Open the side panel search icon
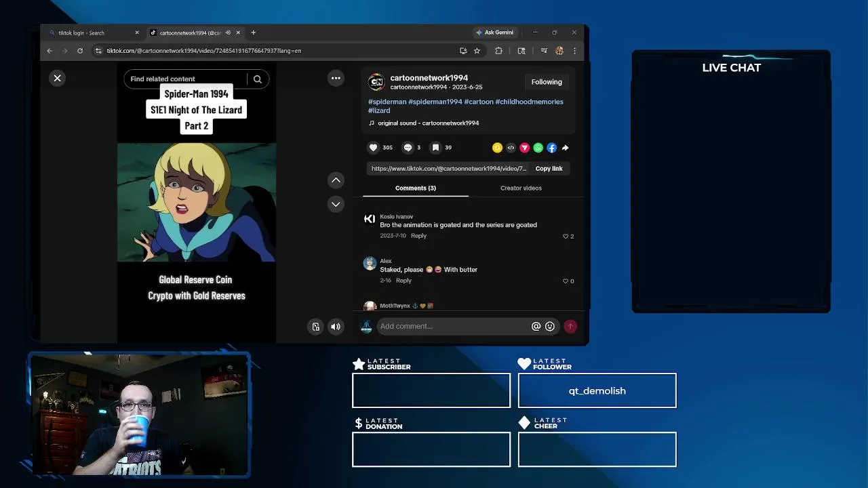 click(521, 51)
